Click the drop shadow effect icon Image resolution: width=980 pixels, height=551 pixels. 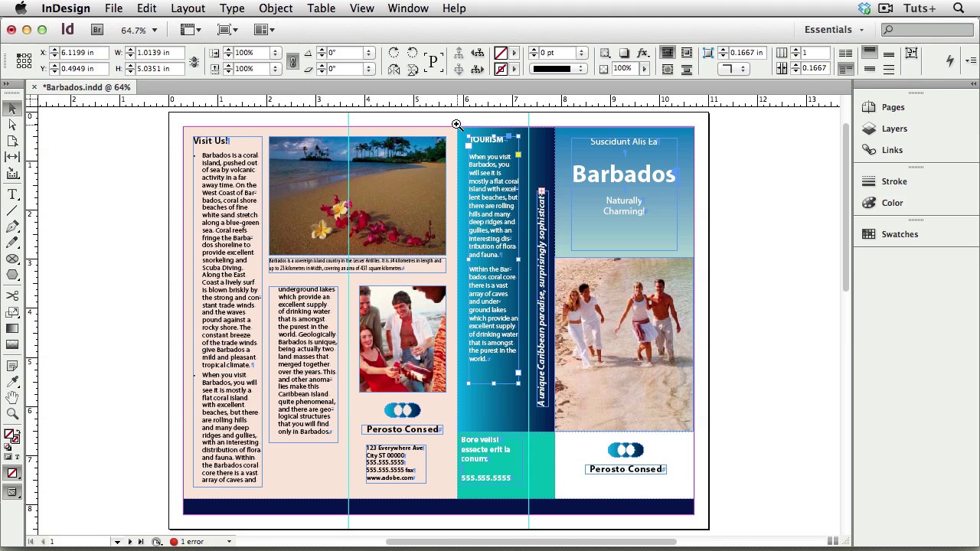tap(624, 53)
